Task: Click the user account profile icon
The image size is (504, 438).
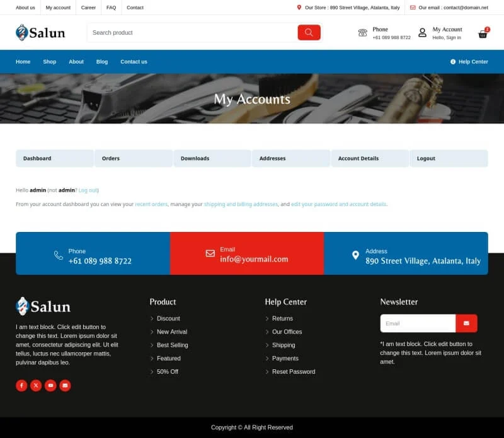Action: pyautogui.click(x=422, y=33)
